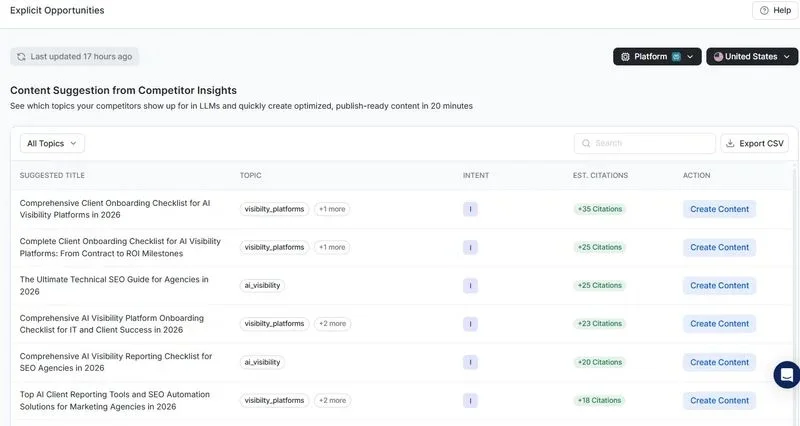Click Create Content for +20 Citations row

click(x=719, y=362)
